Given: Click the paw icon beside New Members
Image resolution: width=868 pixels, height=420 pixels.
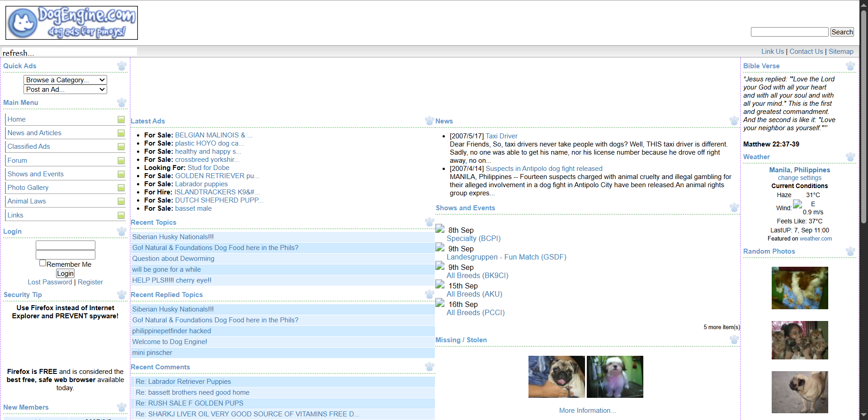Looking at the screenshot, I should click(x=122, y=407).
